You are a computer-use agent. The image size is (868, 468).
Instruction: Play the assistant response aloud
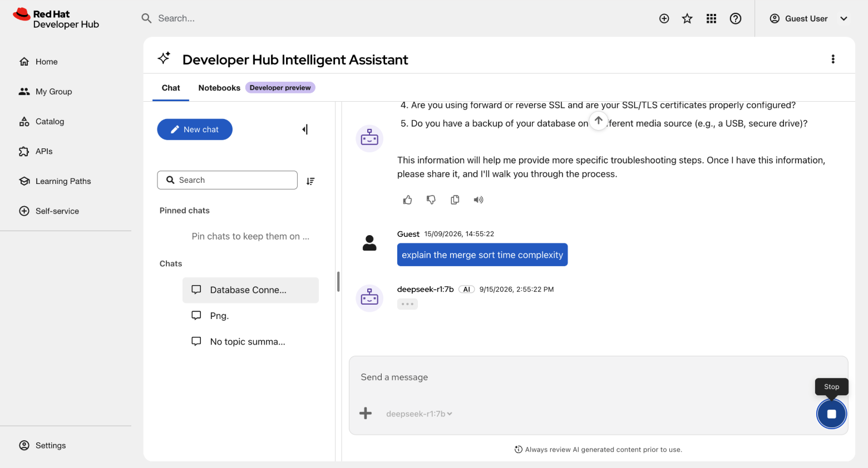pyautogui.click(x=479, y=200)
